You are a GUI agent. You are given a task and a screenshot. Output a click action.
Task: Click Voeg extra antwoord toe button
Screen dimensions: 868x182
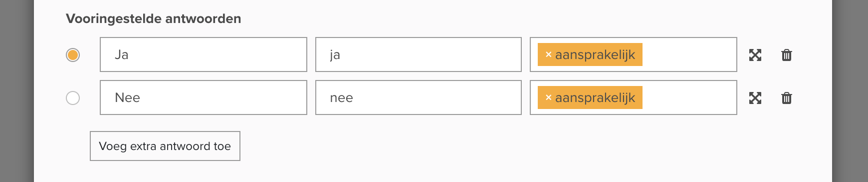click(x=165, y=146)
